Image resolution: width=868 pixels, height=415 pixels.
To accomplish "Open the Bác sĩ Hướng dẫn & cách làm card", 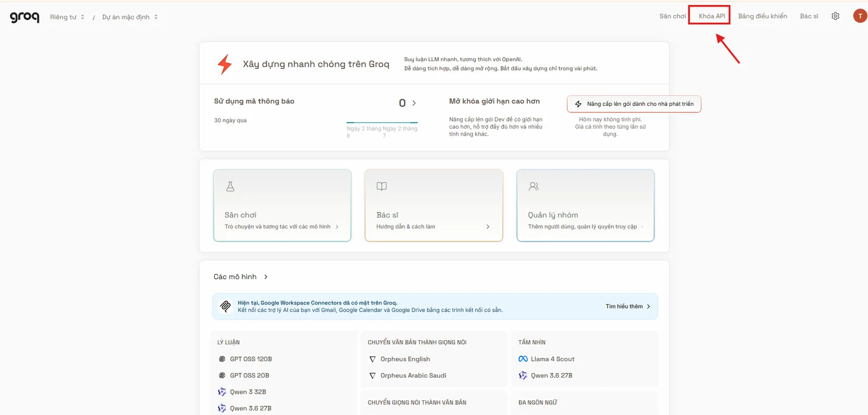I will (434, 206).
